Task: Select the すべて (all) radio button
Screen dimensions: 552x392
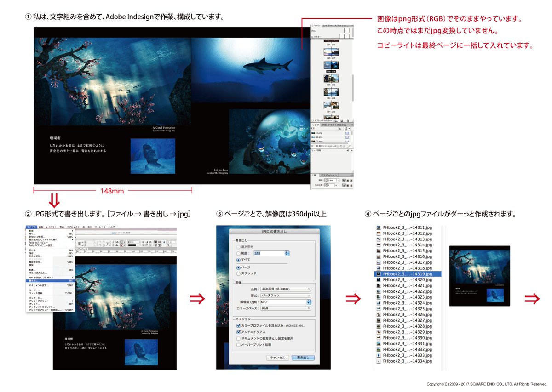Action: click(x=238, y=260)
